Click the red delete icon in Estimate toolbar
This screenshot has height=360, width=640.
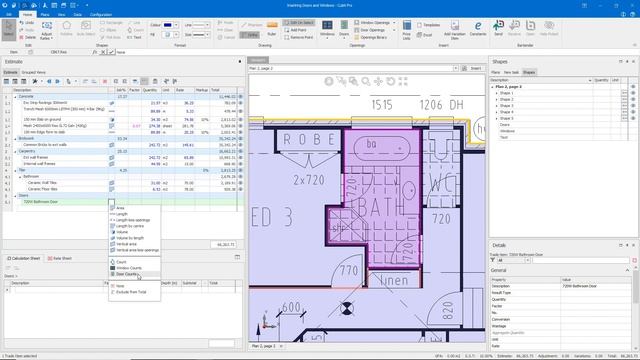pyautogui.click(x=104, y=82)
